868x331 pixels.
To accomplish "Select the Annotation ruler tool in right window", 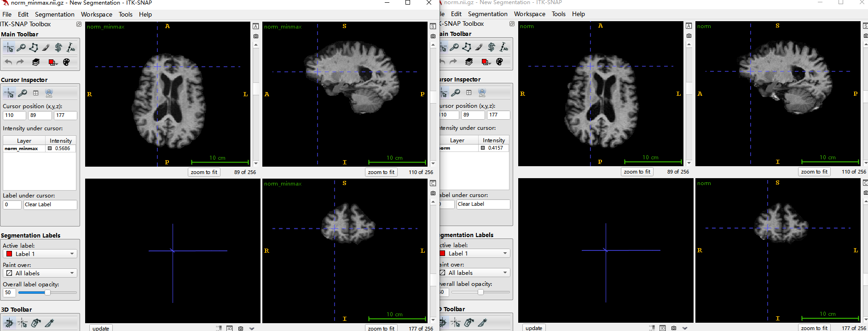I will (504, 47).
